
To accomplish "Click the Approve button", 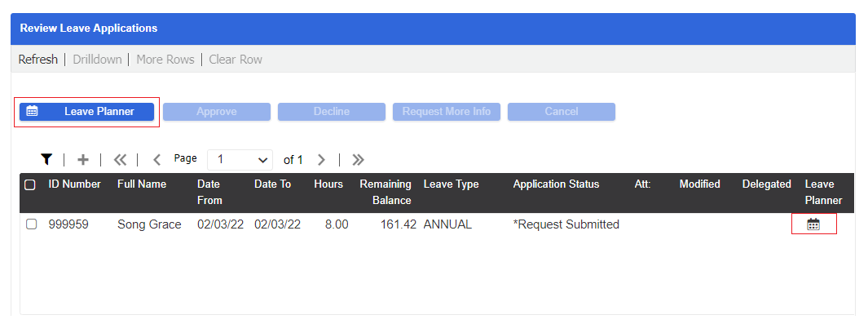I will click(217, 111).
